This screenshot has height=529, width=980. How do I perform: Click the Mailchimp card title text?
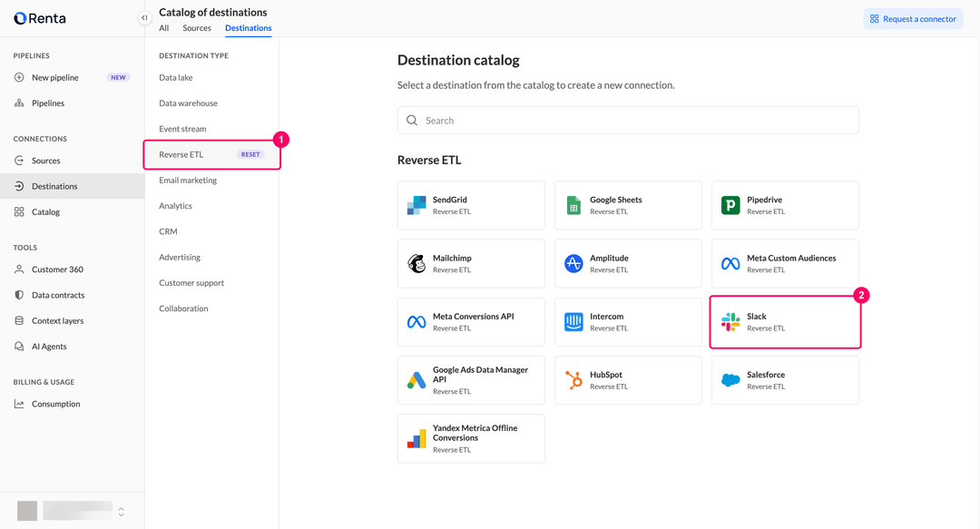click(452, 259)
